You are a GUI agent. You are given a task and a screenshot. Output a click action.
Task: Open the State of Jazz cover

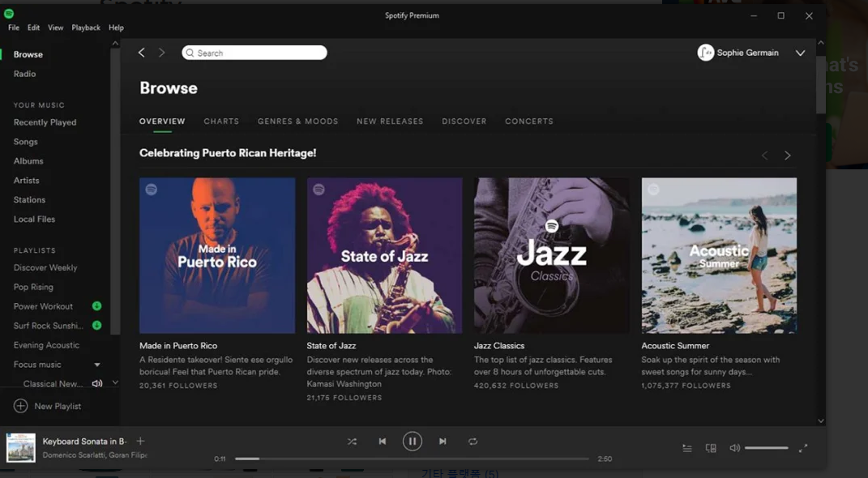coord(384,255)
